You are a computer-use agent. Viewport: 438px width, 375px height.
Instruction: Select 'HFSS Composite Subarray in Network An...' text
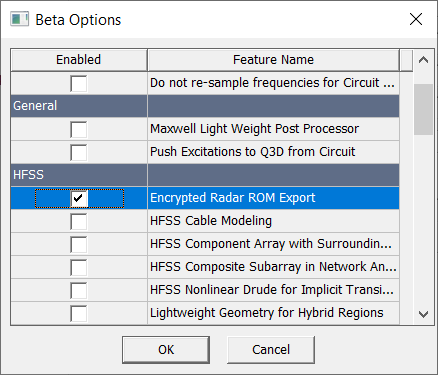[273, 267]
